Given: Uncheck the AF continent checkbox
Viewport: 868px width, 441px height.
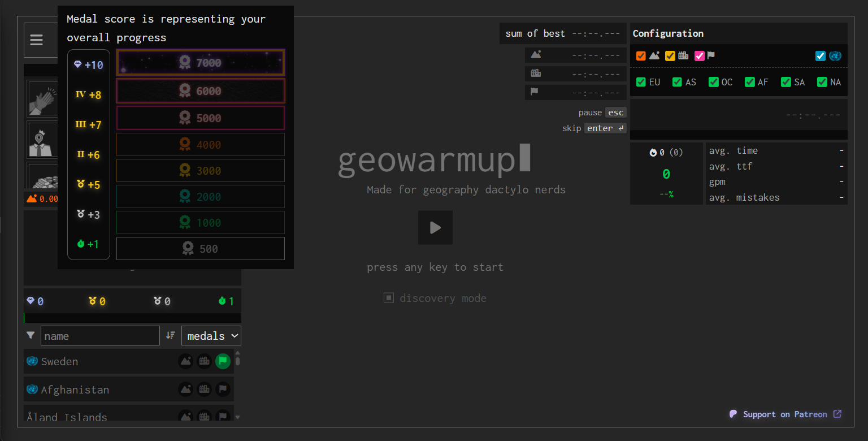Looking at the screenshot, I should (749, 82).
